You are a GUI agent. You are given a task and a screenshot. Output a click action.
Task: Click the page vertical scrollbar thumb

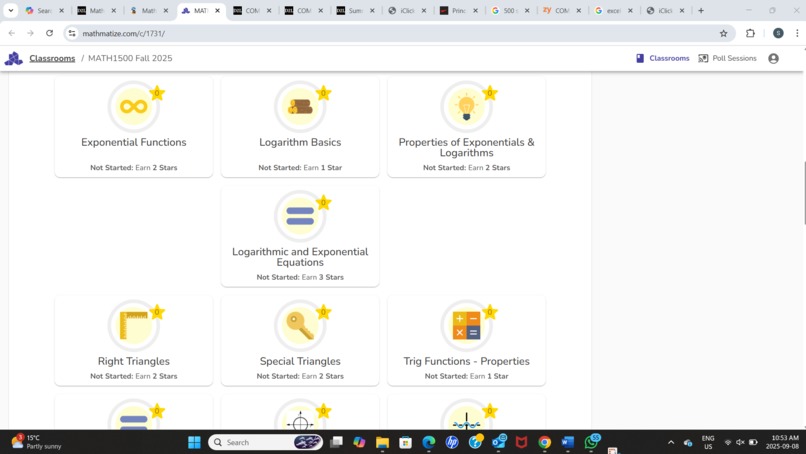coord(803,193)
